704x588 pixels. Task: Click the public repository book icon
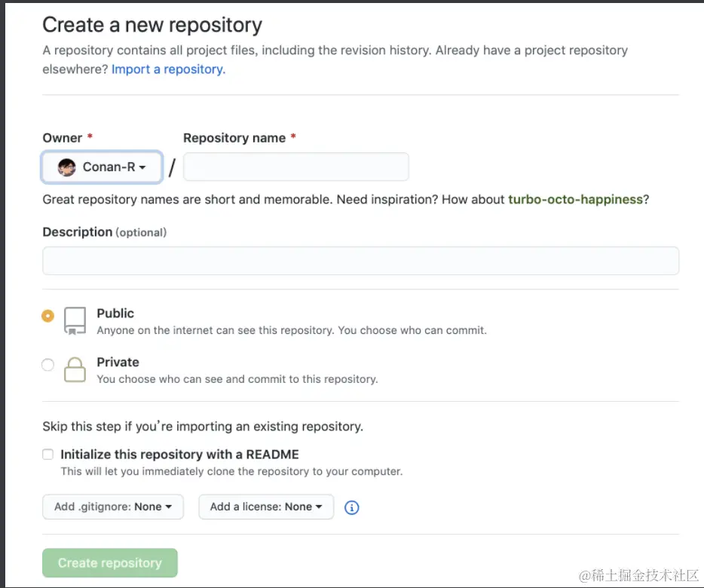click(75, 320)
